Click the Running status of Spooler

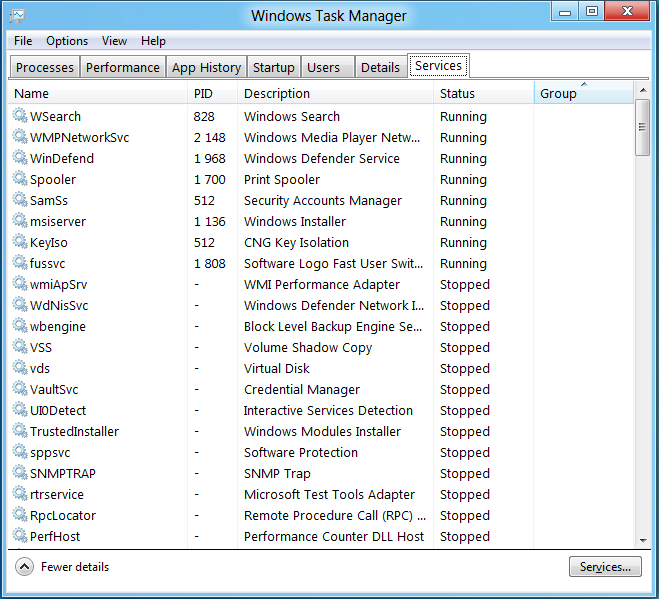[463, 179]
